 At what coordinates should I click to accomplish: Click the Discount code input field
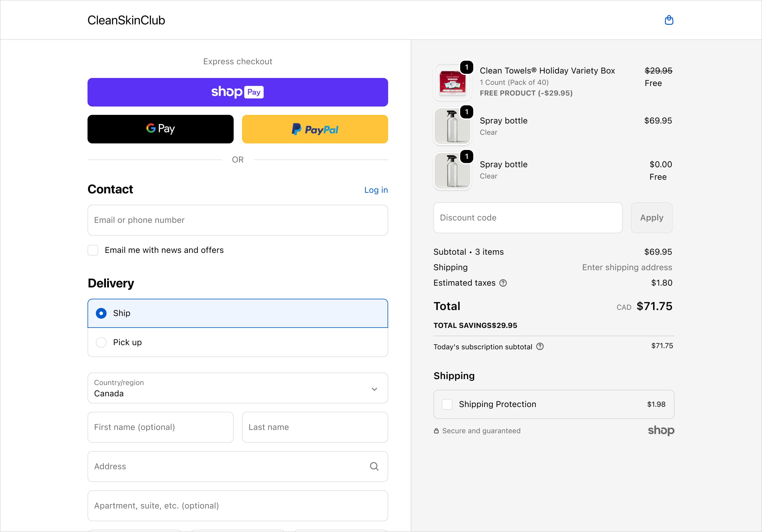(x=528, y=218)
